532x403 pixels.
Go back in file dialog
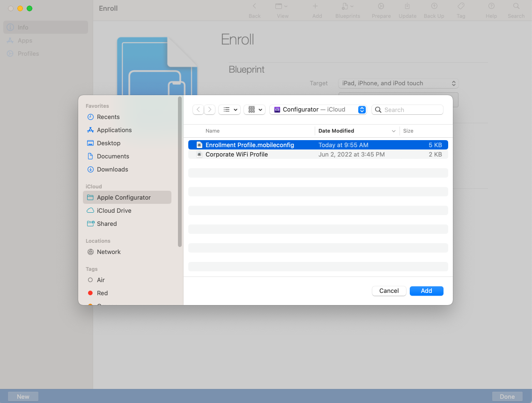click(199, 110)
